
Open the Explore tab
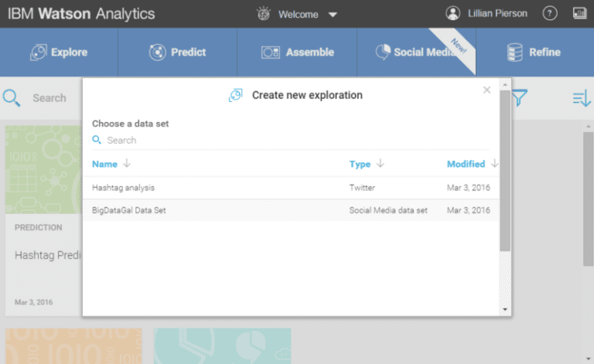[59, 53]
